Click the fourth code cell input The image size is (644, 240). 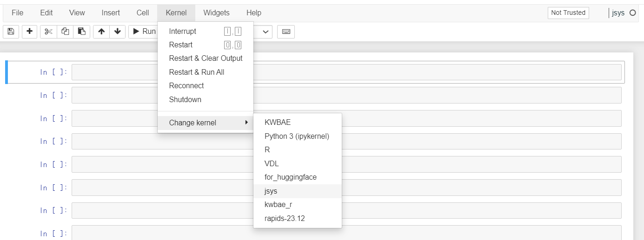pyautogui.click(x=346, y=141)
